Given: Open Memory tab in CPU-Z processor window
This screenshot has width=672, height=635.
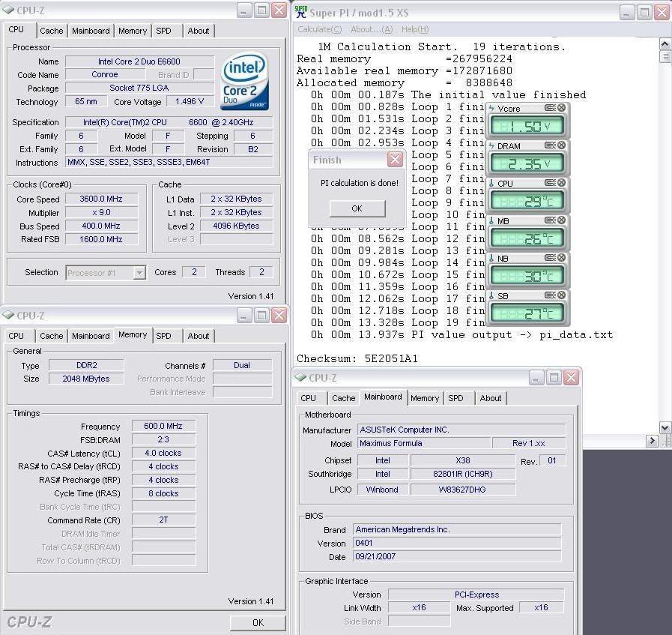Looking at the screenshot, I should [x=133, y=31].
